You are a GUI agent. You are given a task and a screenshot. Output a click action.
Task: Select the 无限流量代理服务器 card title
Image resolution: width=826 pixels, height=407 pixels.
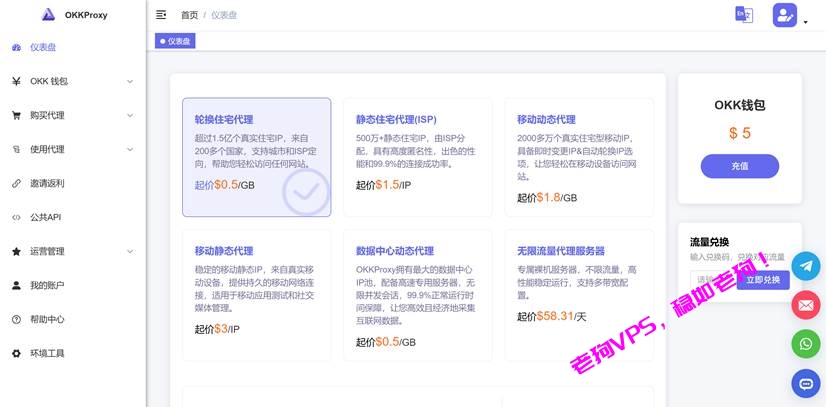point(561,251)
